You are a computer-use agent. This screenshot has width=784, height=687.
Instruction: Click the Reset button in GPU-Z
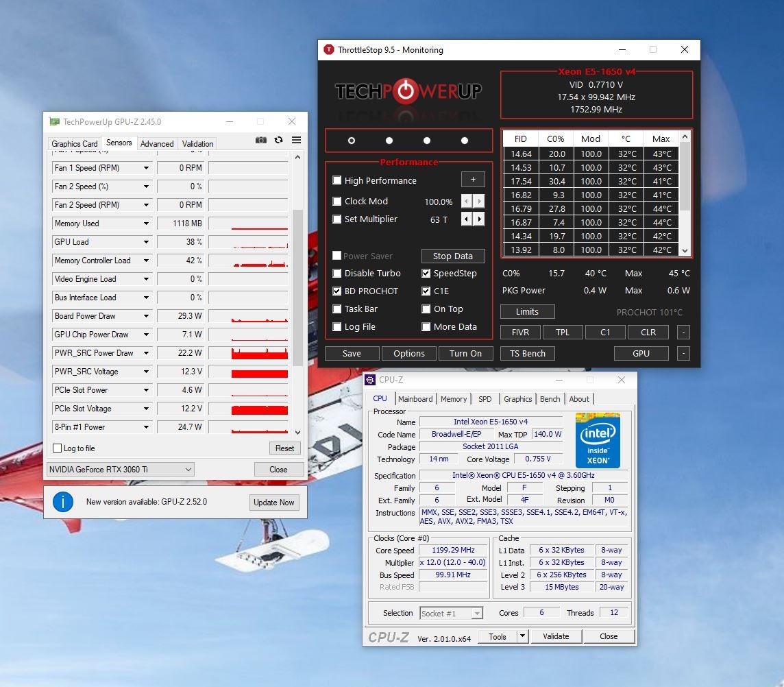click(x=284, y=448)
